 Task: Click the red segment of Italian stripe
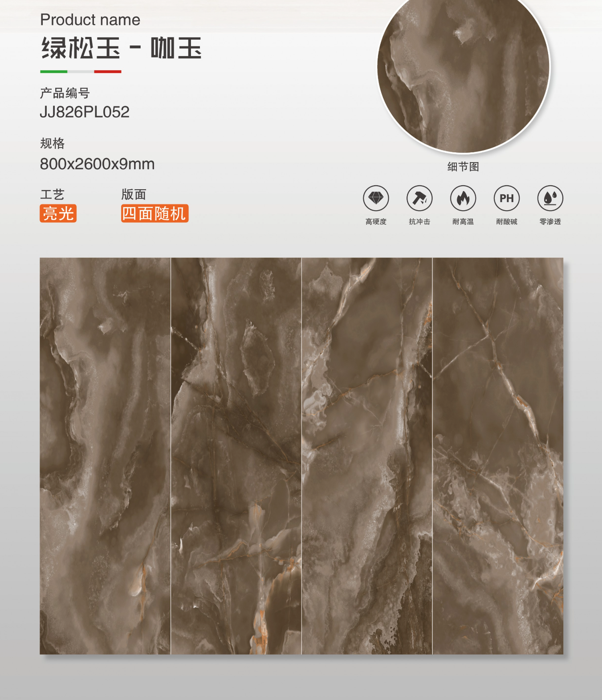coord(108,71)
